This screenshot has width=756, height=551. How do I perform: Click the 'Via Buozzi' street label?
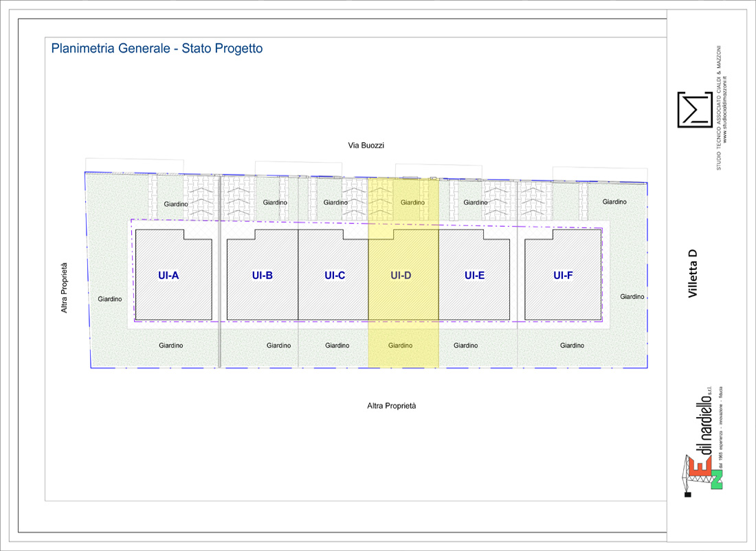[366, 145]
